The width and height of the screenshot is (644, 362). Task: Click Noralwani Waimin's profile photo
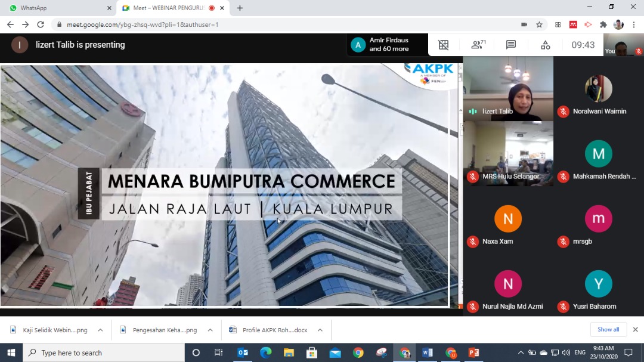[599, 88]
